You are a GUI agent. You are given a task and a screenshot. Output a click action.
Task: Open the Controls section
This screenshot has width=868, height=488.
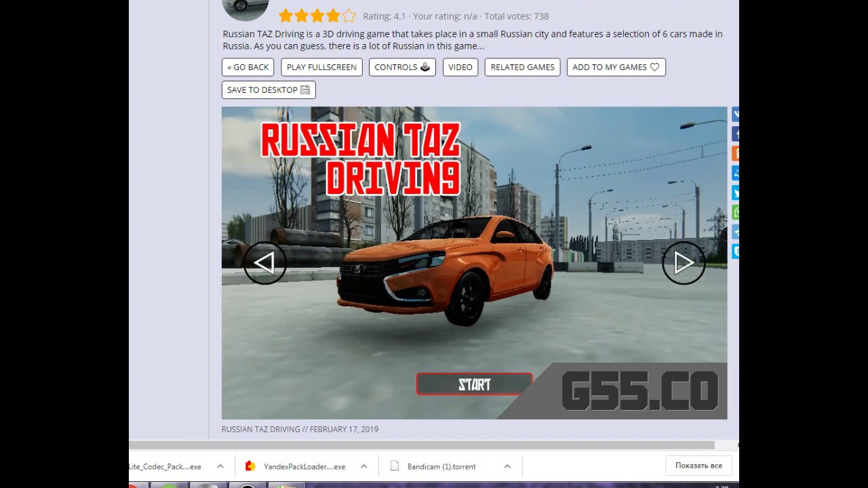(402, 67)
